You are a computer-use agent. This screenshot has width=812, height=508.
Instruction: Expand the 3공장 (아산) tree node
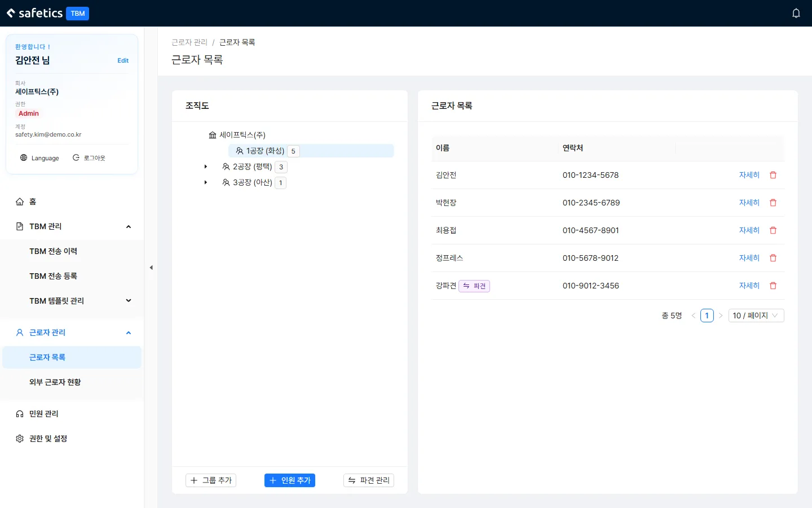click(206, 182)
